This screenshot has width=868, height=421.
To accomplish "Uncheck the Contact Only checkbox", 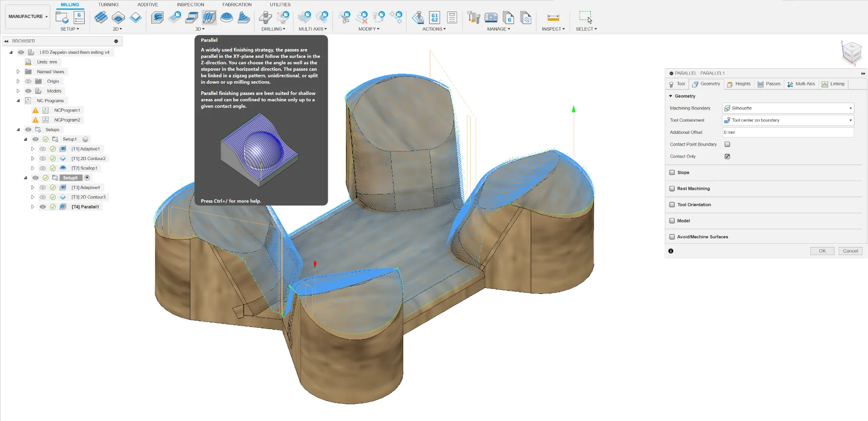I will pyautogui.click(x=727, y=156).
